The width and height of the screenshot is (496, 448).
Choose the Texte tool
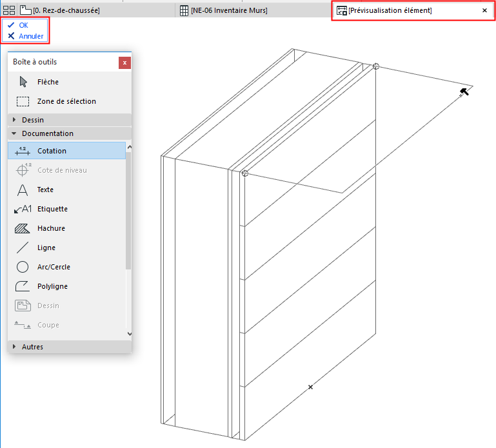tap(66, 190)
